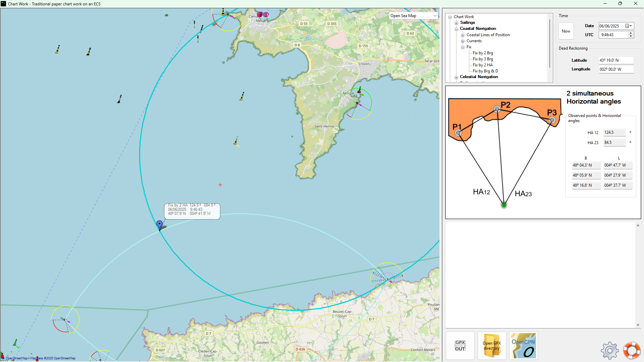644x362 pixels.
Task: Open settings with the gear icon
Action: (609, 351)
